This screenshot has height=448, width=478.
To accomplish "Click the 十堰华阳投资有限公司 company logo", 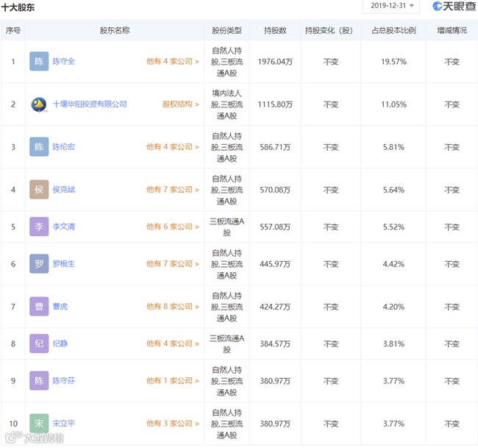I will [39, 104].
